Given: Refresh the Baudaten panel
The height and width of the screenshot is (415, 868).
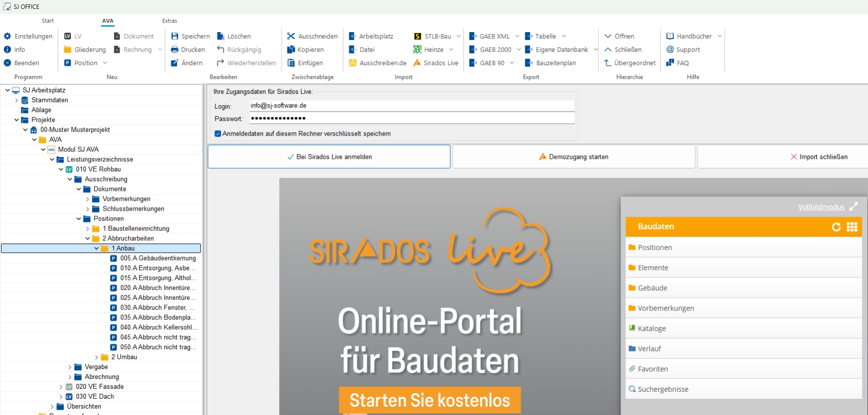Looking at the screenshot, I should 836,227.
